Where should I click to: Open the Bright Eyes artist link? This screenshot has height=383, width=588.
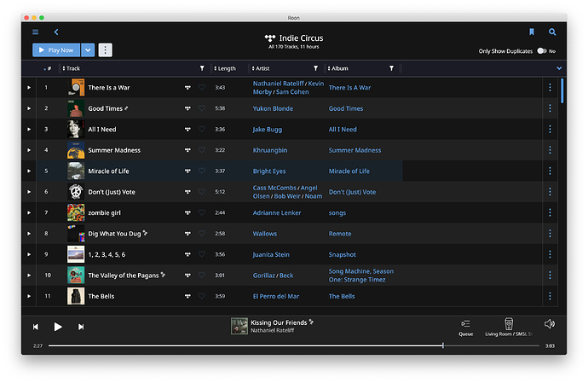269,171
